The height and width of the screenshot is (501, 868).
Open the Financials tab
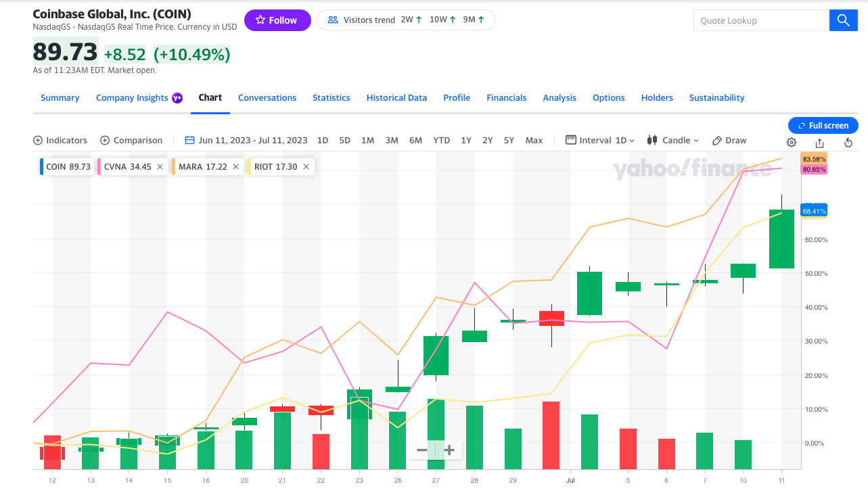pyautogui.click(x=507, y=97)
